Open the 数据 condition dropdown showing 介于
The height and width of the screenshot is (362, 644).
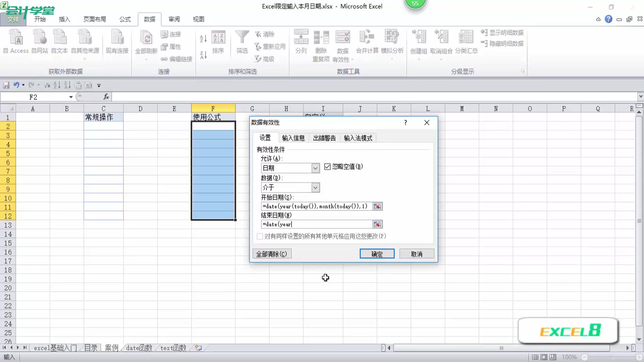(315, 187)
